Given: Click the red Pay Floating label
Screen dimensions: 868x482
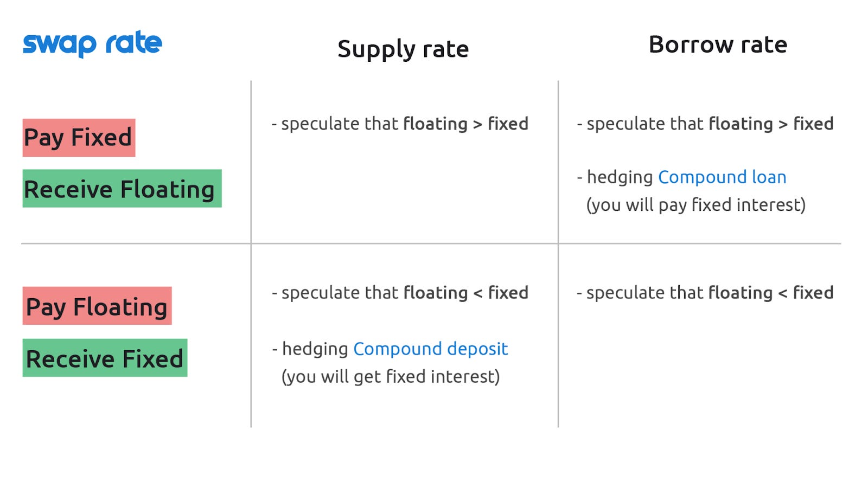Looking at the screenshot, I should 97,306.
